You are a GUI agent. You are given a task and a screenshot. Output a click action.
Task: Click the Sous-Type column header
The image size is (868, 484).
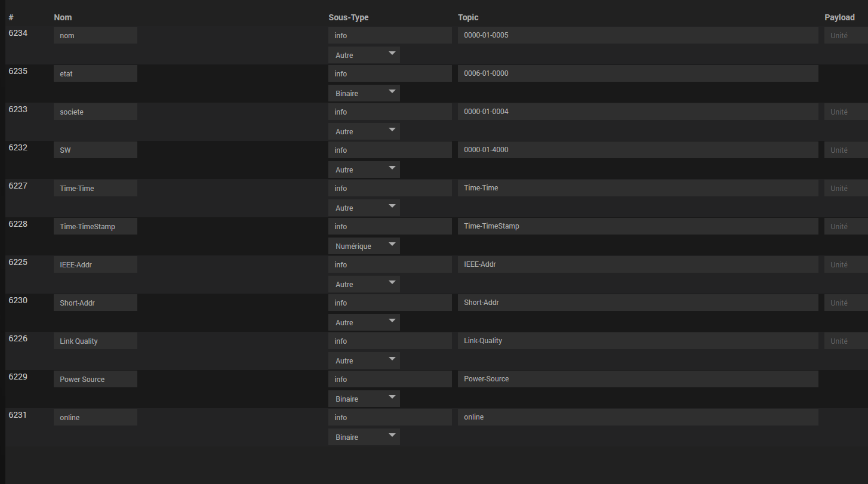coord(349,17)
